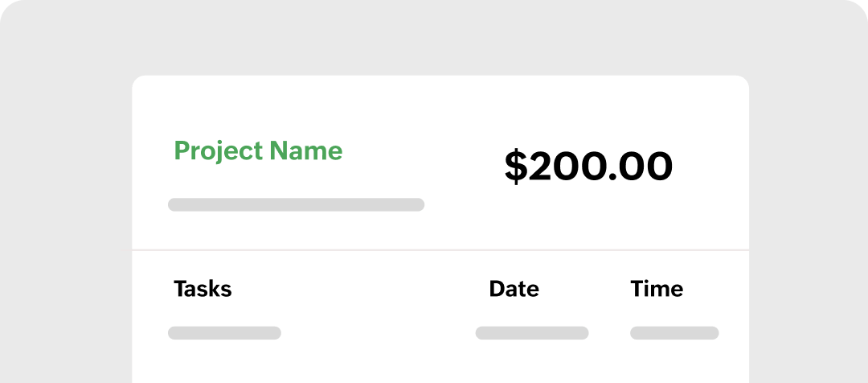Image resolution: width=868 pixels, height=383 pixels.
Task: Click the $200.00 total amount
Action: (588, 167)
